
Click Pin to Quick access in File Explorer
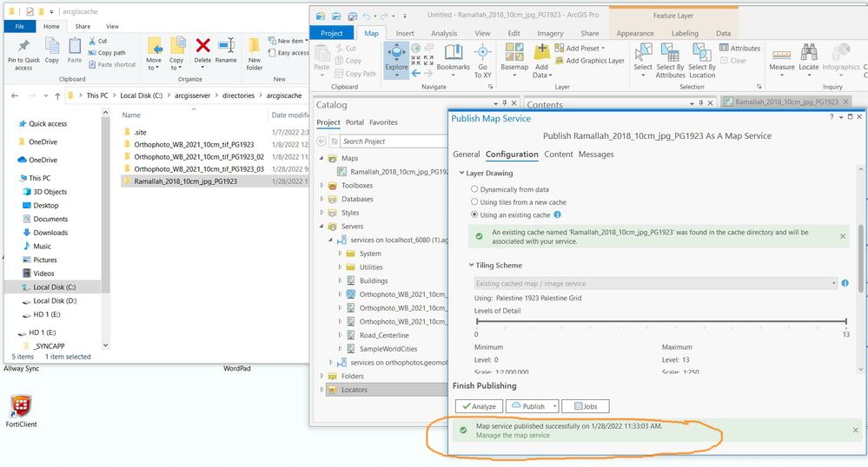(23, 54)
